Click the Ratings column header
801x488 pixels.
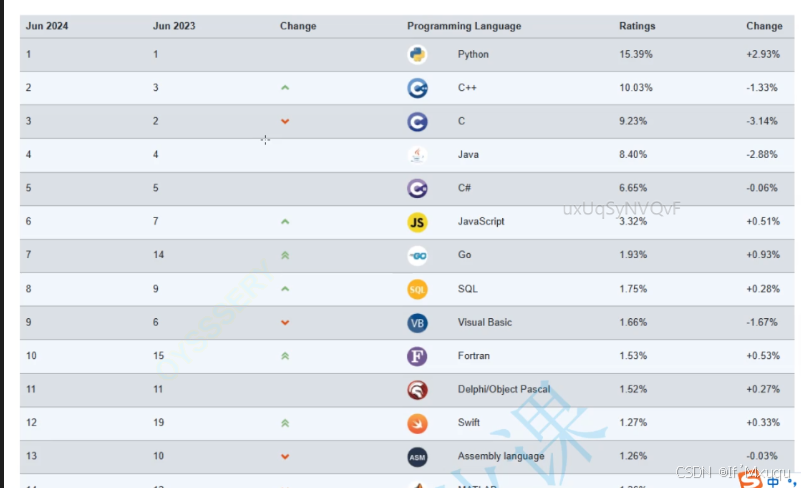tap(637, 26)
